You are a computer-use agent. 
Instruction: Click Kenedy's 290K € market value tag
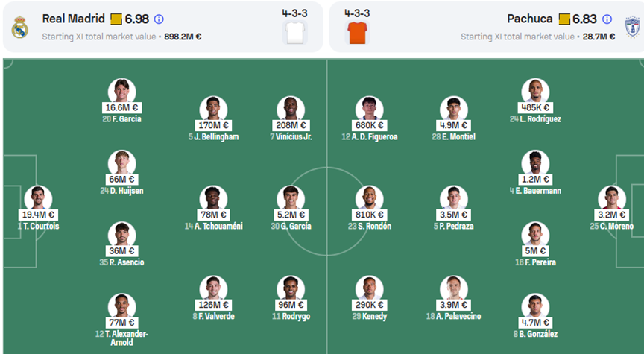370,305
